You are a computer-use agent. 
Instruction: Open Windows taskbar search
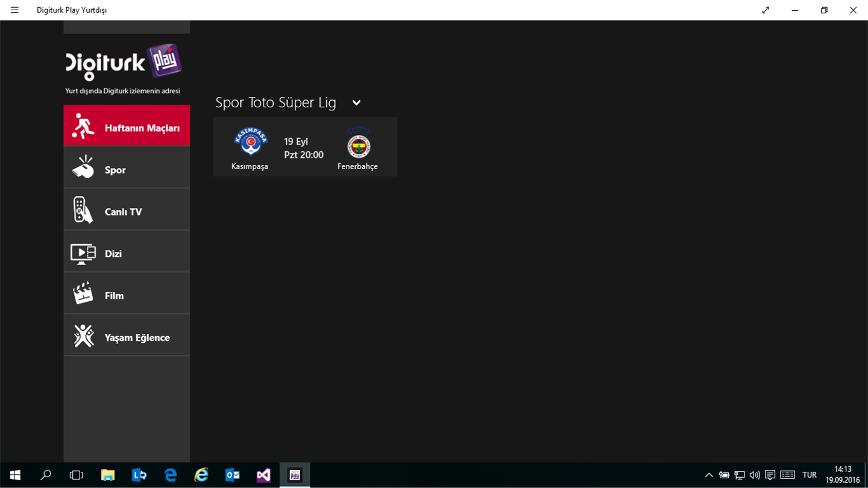point(46,475)
